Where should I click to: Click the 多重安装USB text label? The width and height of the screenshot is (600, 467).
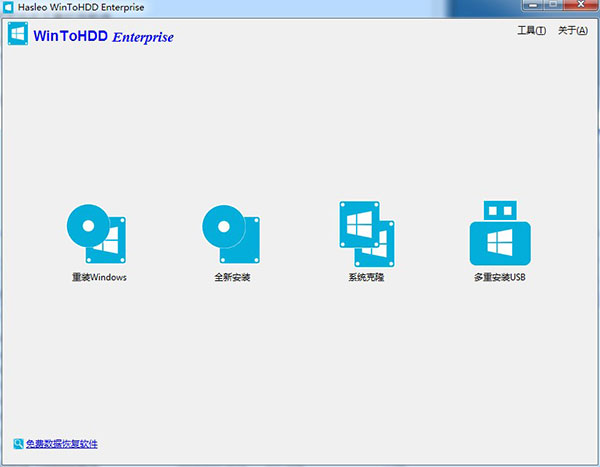click(500, 277)
